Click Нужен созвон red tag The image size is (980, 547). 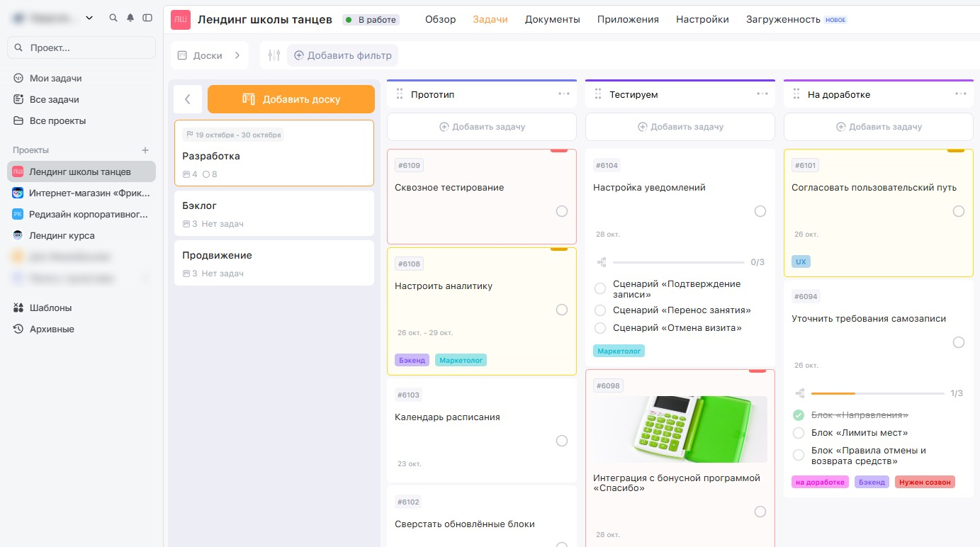pos(925,482)
